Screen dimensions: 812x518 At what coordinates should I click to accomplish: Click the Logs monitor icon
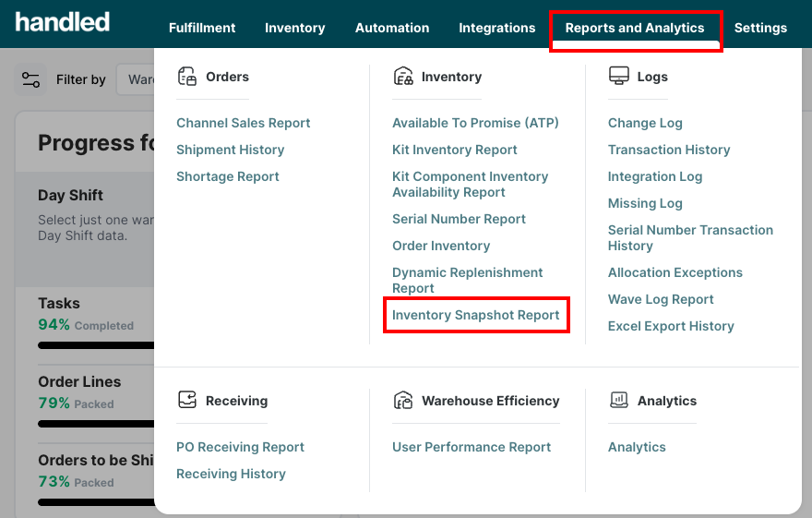click(619, 76)
